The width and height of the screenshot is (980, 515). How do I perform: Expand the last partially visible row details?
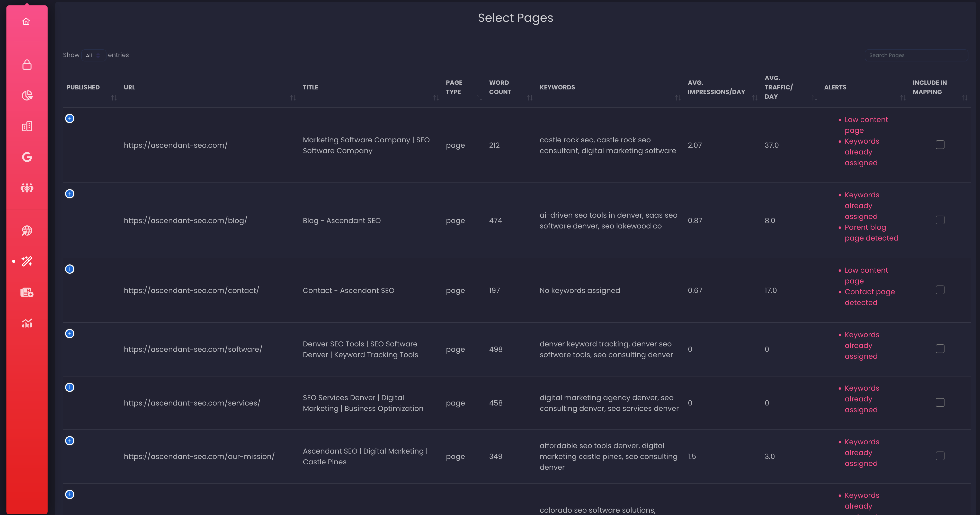point(70,494)
